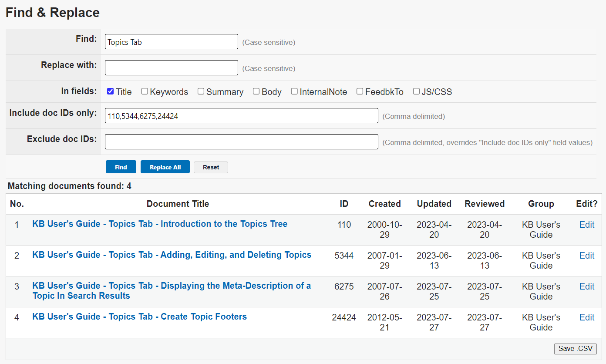Open Create Topic Footers document link

pyautogui.click(x=139, y=317)
